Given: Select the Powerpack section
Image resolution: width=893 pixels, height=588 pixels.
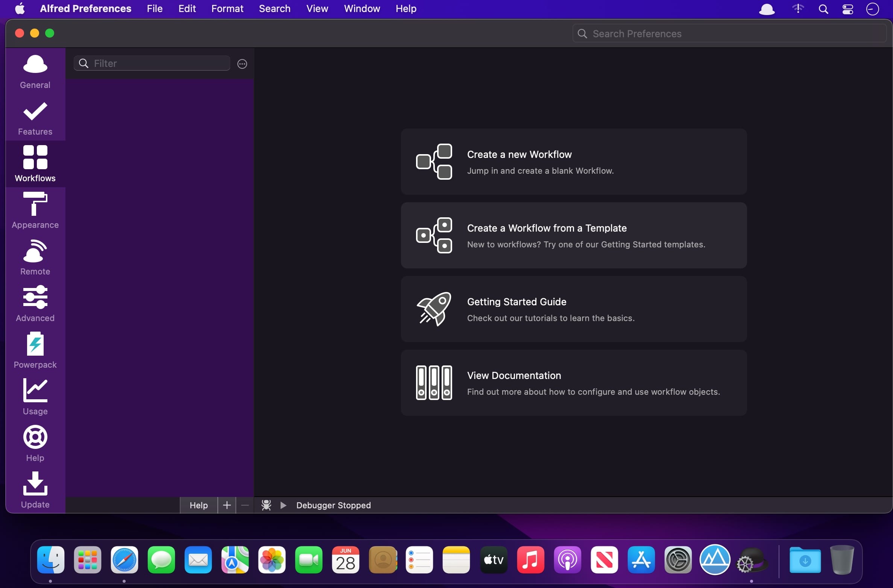Looking at the screenshot, I should [35, 351].
